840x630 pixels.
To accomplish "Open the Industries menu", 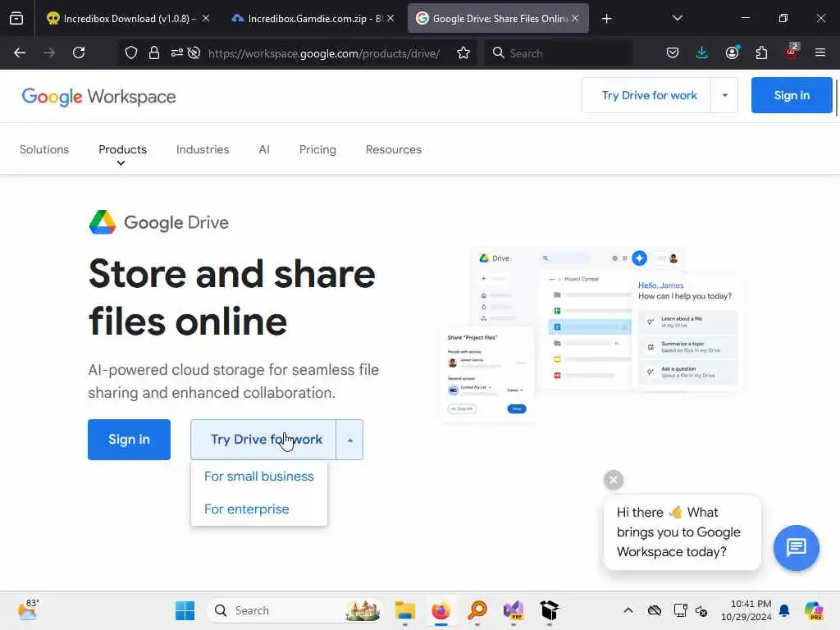I will (203, 149).
